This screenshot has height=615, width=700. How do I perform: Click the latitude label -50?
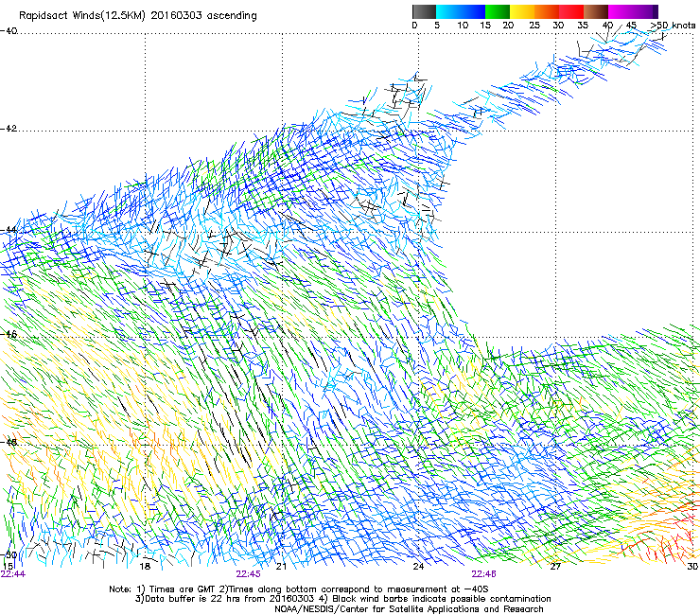[9, 554]
